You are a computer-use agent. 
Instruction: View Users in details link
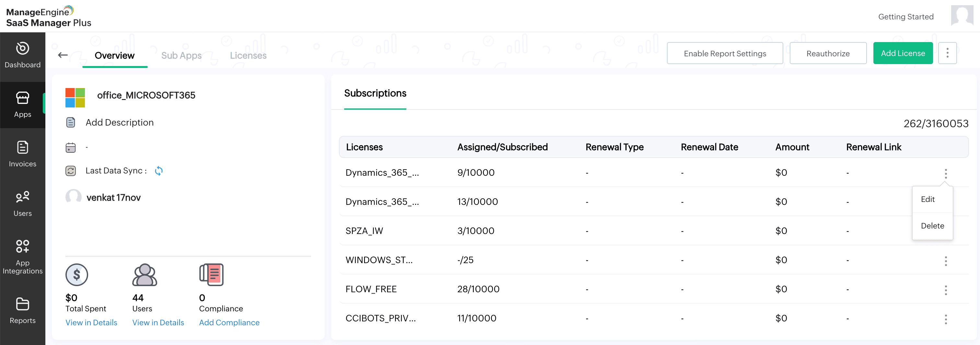tap(158, 323)
